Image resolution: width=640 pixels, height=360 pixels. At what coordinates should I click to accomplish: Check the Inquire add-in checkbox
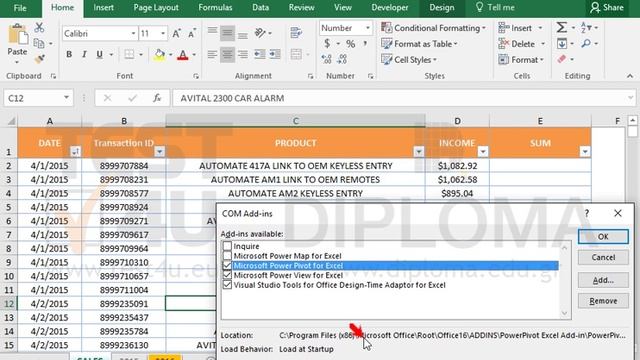click(x=227, y=246)
